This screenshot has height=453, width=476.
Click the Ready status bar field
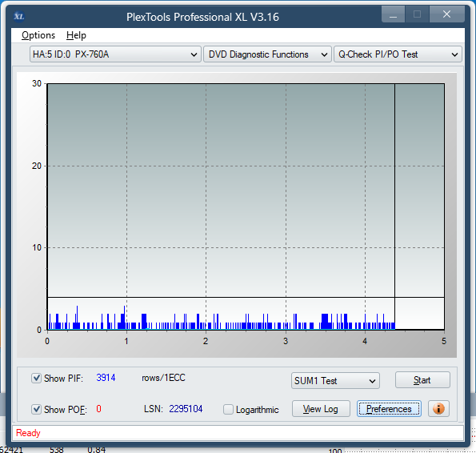pyautogui.click(x=238, y=433)
